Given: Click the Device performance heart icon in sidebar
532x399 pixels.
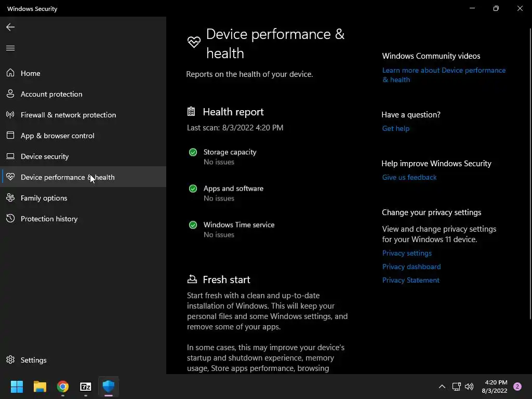Looking at the screenshot, I should tap(10, 177).
